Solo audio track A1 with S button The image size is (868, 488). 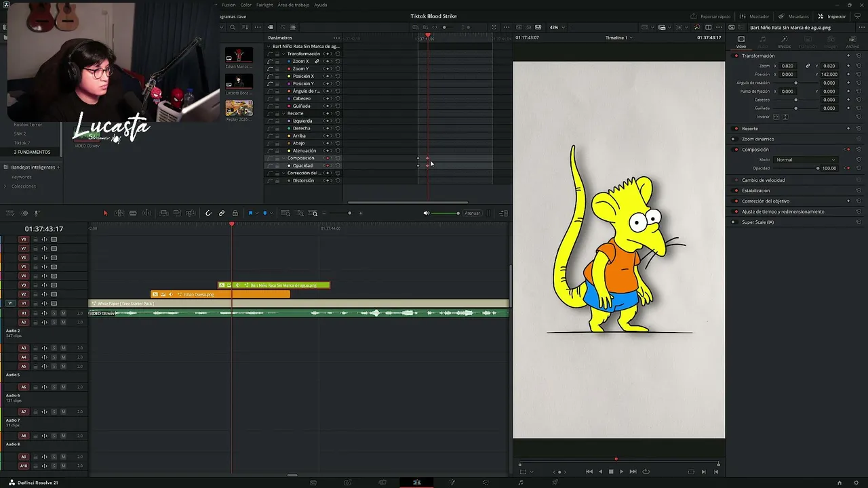[x=54, y=313]
